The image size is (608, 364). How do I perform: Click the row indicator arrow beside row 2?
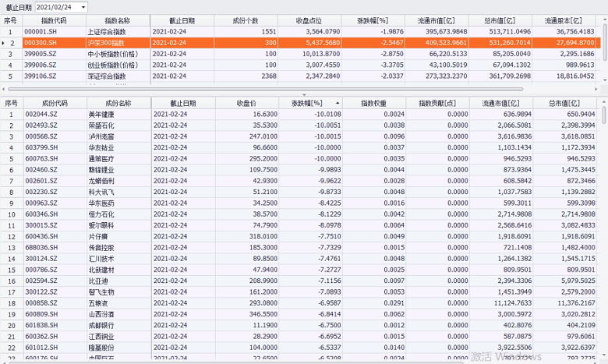[3, 43]
